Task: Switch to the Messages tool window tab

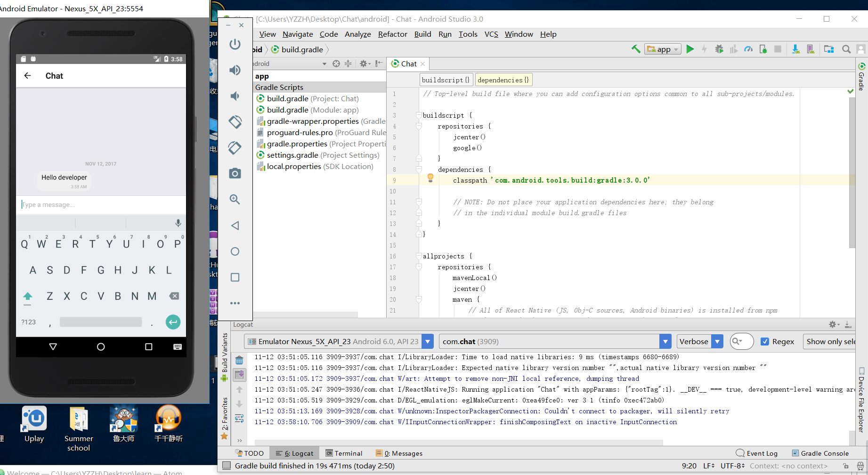Action: pos(399,453)
